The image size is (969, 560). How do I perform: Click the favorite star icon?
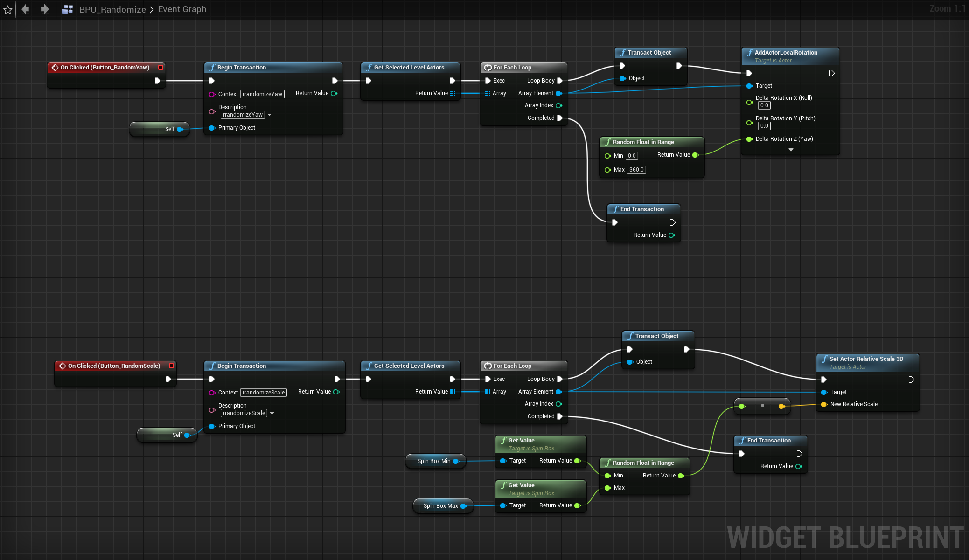[8, 9]
